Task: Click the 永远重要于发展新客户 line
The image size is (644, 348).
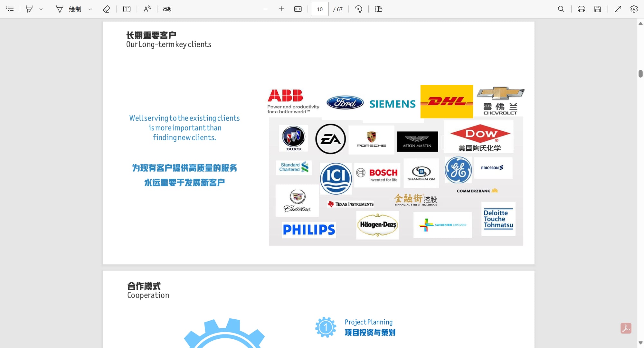Action: pyautogui.click(x=185, y=183)
